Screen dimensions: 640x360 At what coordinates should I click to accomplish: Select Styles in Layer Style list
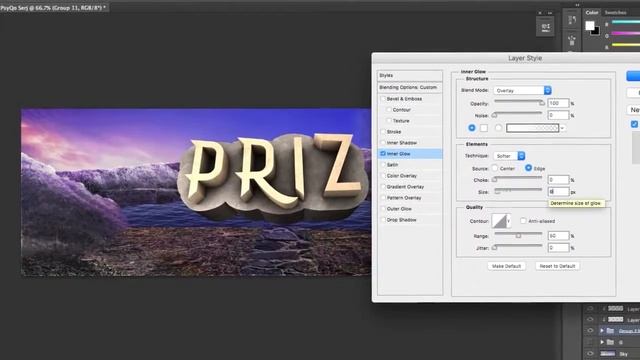click(x=410, y=76)
